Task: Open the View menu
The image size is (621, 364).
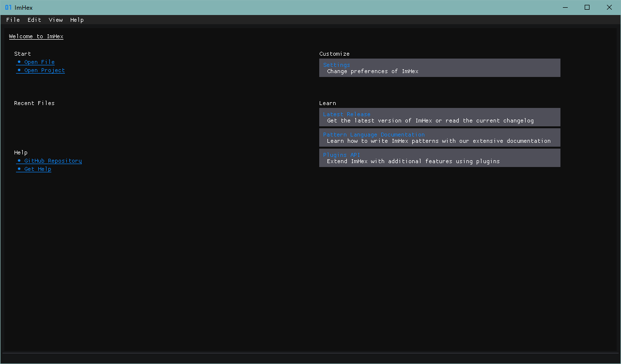Action: [x=56, y=20]
